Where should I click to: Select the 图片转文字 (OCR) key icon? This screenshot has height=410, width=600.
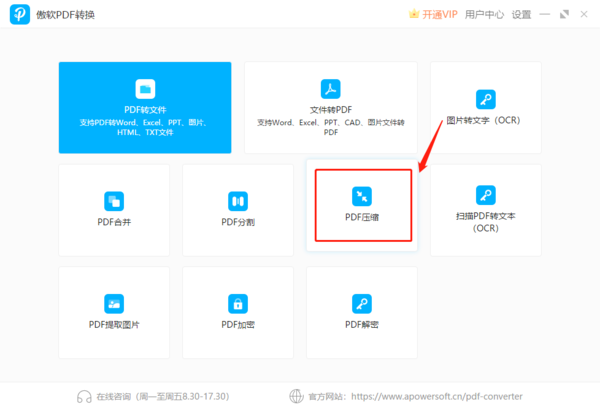[x=486, y=100]
